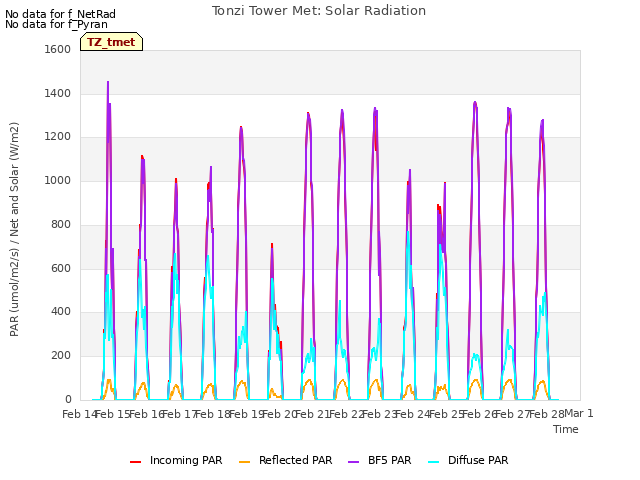Click the 'No data for f_NetRad' message
The height and width of the screenshot is (480, 640).
[60, 14]
